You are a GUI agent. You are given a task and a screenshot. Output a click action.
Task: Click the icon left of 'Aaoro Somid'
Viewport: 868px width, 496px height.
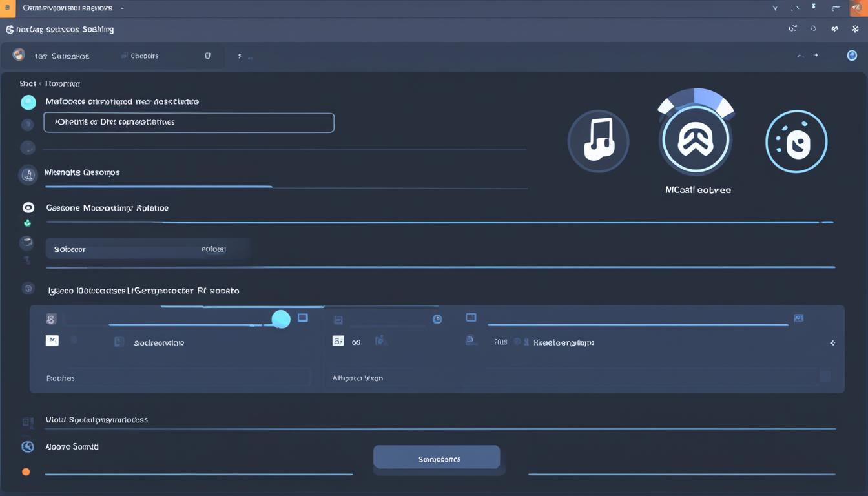27,446
